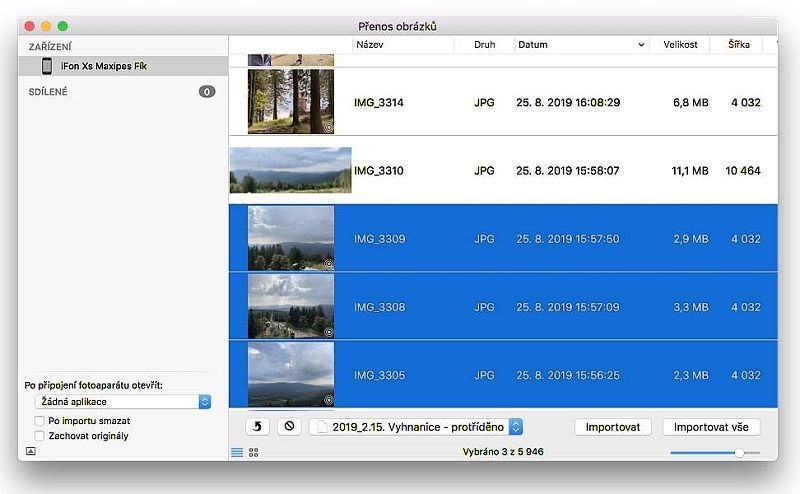This screenshot has width=800, height=494.
Task: Sort by the Název column header
Action: pyautogui.click(x=370, y=45)
